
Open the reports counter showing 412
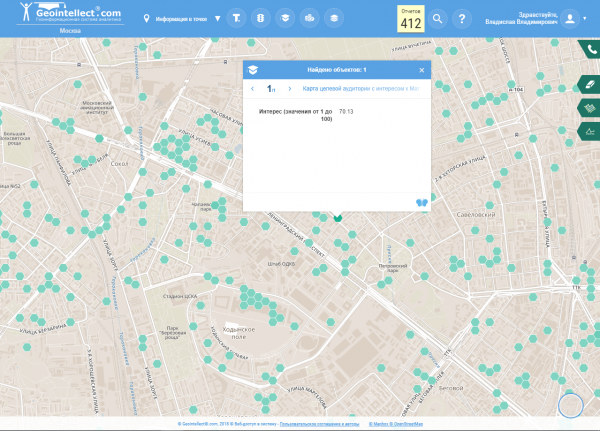(x=411, y=19)
